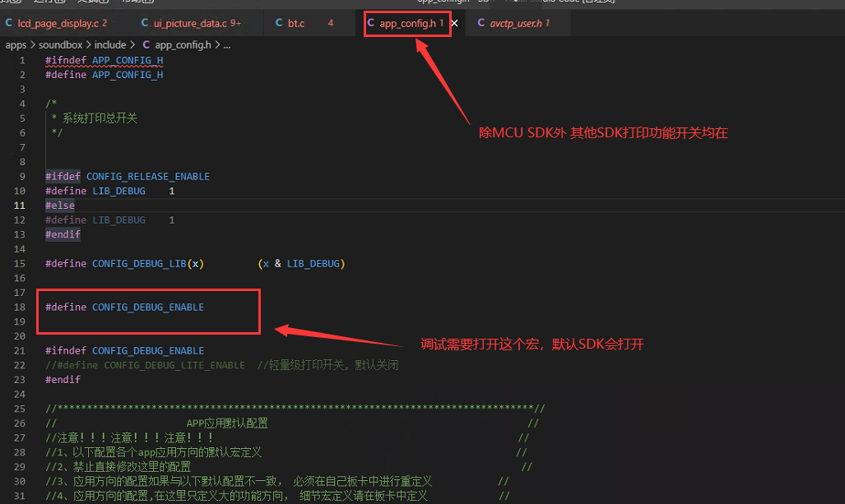
Task: Select the bt.c tab
Action: point(304,23)
